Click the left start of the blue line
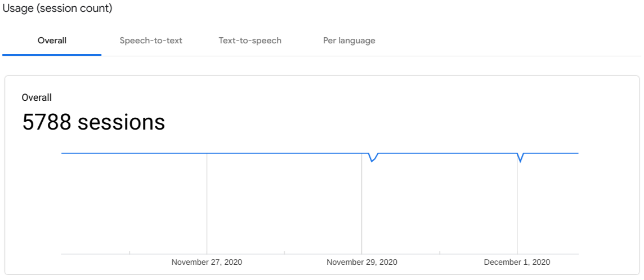Viewport: 644px width, 280px height. 62,153
